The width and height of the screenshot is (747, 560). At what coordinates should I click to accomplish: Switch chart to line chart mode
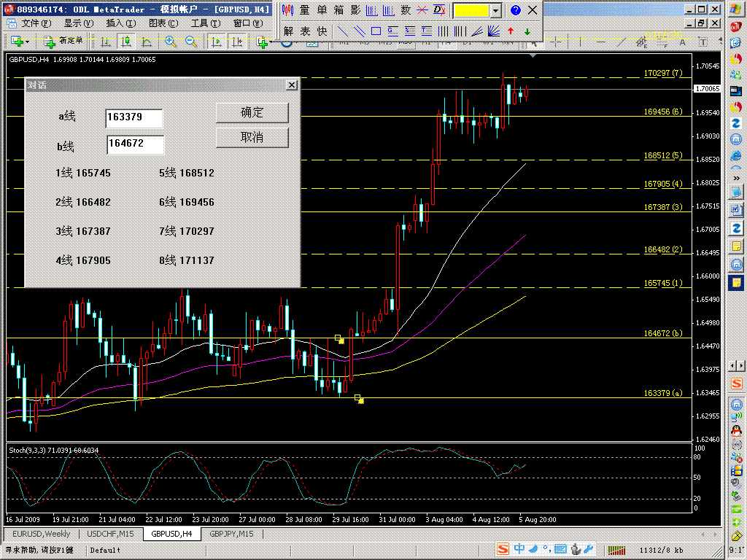146,42
